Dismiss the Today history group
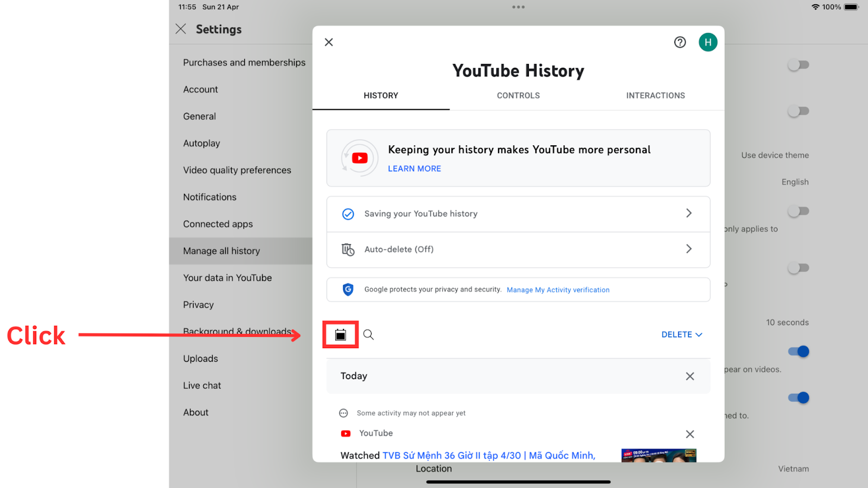This screenshot has width=868, height=488. click(690, 376)
